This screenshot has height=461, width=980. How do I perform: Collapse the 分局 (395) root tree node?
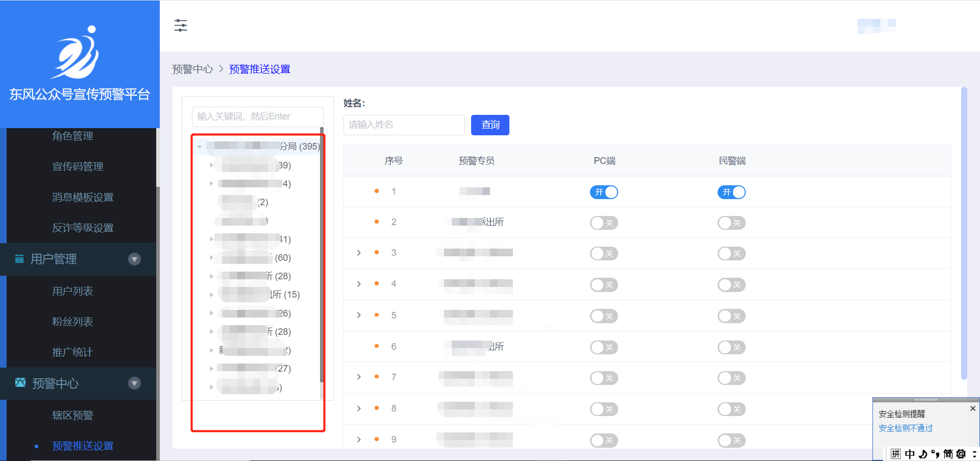coord(200,147)
